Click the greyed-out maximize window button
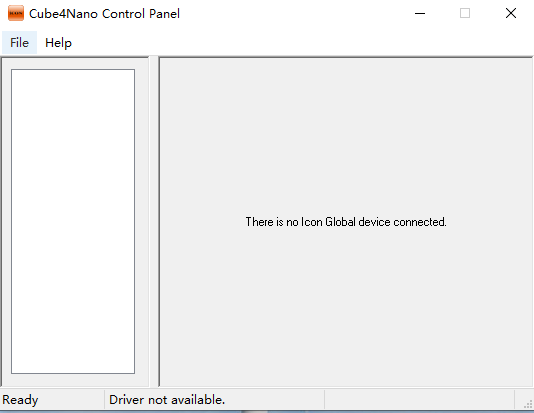 point(465,13)
